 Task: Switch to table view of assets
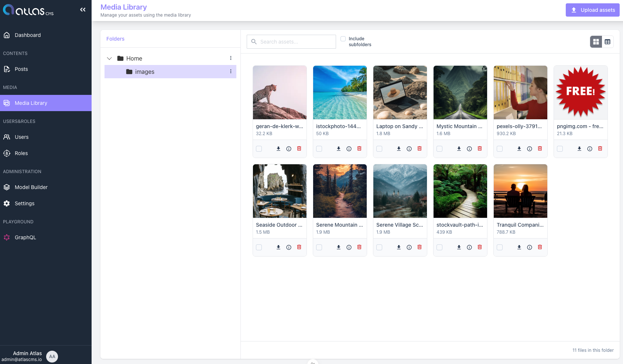coord(607,42)
